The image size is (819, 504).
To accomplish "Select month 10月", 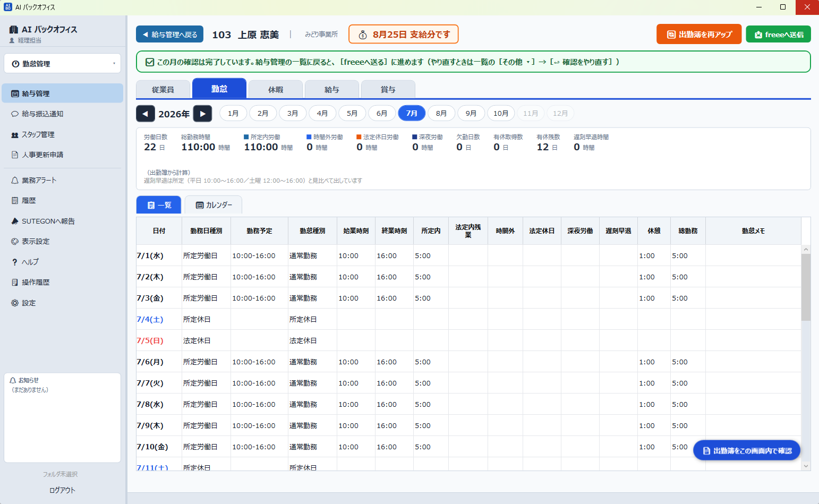I will 501,113.
